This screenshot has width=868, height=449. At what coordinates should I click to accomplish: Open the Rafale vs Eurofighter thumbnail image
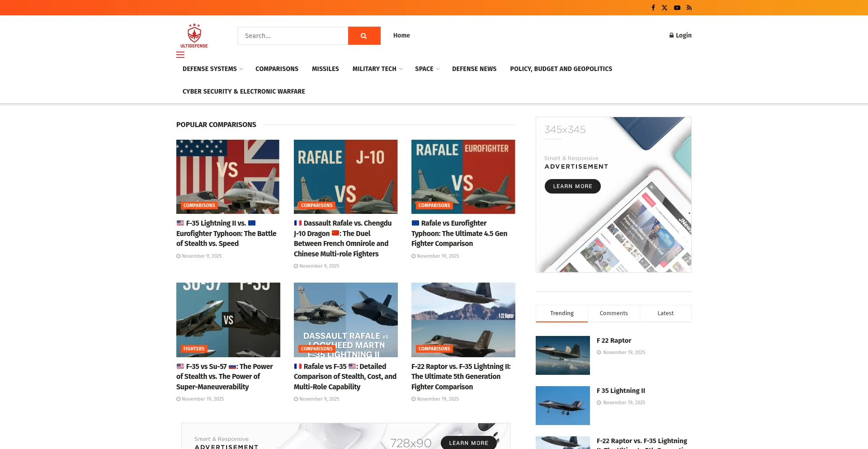pos(463,177)
